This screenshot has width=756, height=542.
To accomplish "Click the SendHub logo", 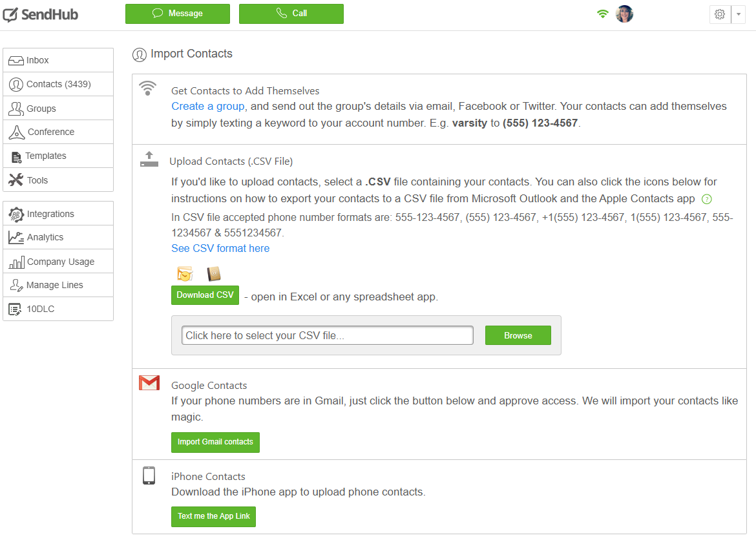I will [x=40, y=14].
